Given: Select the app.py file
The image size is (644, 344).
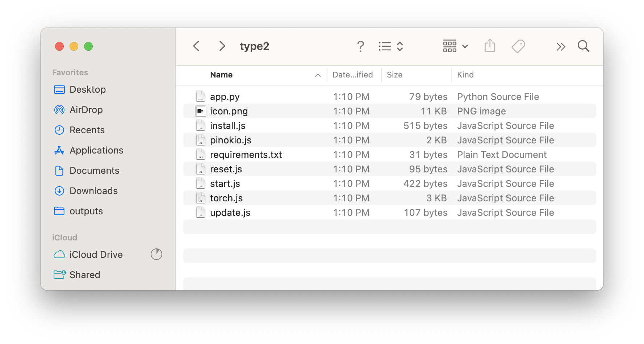Looking at the screenshot, I should [x=225, y=97].
